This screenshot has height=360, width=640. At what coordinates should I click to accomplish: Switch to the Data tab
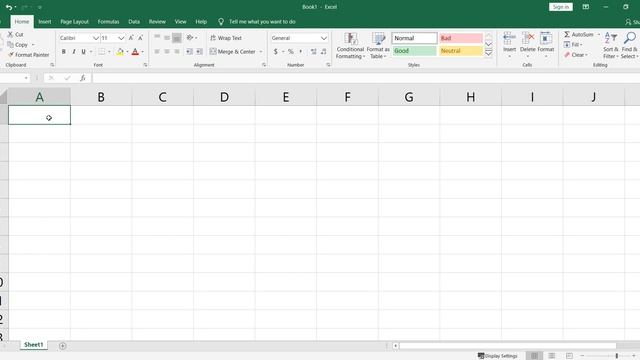(x=134, y=22)
